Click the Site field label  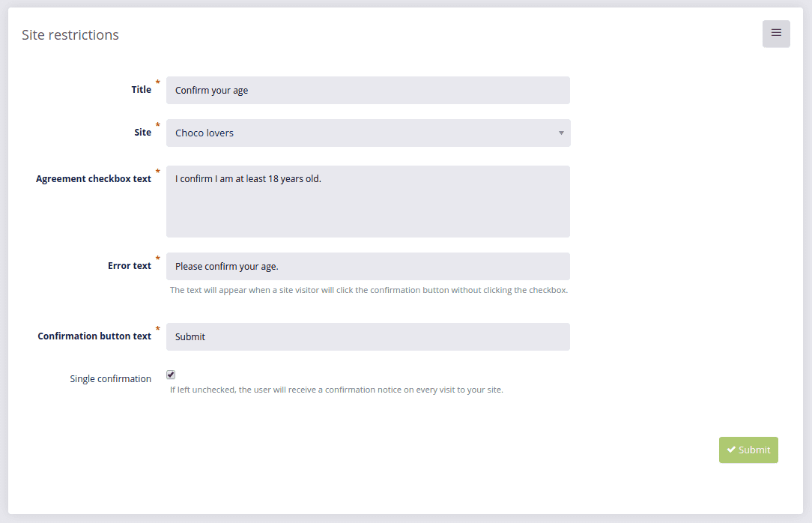point(143,132)
